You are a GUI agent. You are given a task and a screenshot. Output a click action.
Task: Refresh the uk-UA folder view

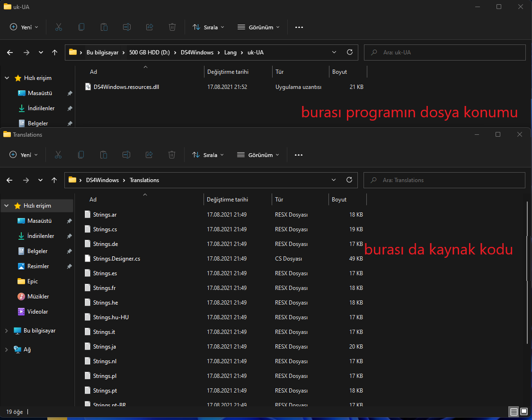[350, 52]
